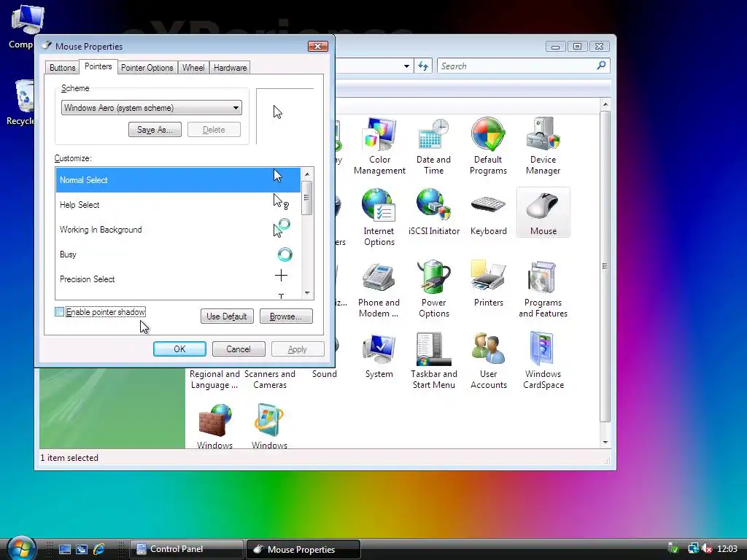Open the Taskbar and Start Menu icon
The width and height of the screenshot is (747, 560).
(433, 360)
